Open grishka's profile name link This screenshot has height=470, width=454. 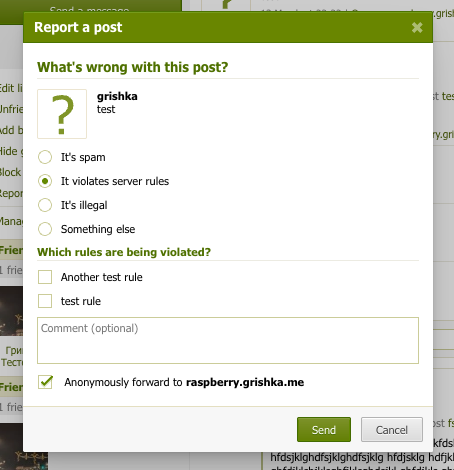[117, 96]
